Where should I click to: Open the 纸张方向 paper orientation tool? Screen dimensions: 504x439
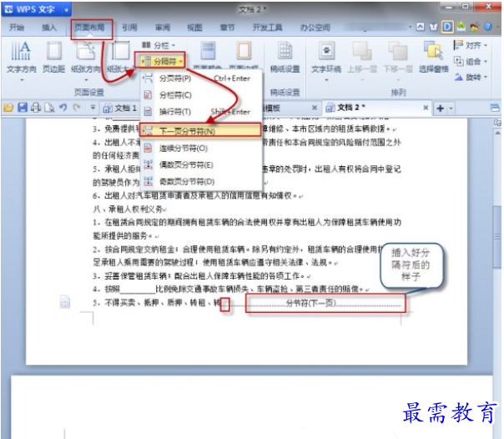85,58
